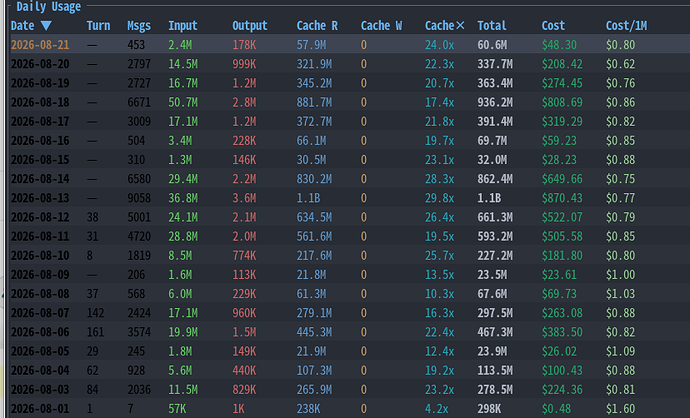
Task: Sort by the Total column header
Action: [492, 26]
